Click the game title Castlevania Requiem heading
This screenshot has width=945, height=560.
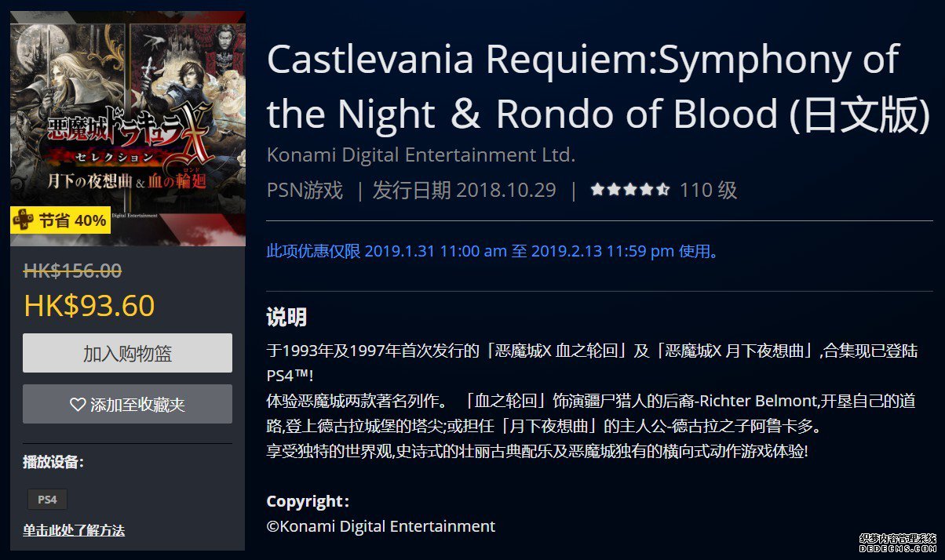pyautogui.click(x=599, y=86)
